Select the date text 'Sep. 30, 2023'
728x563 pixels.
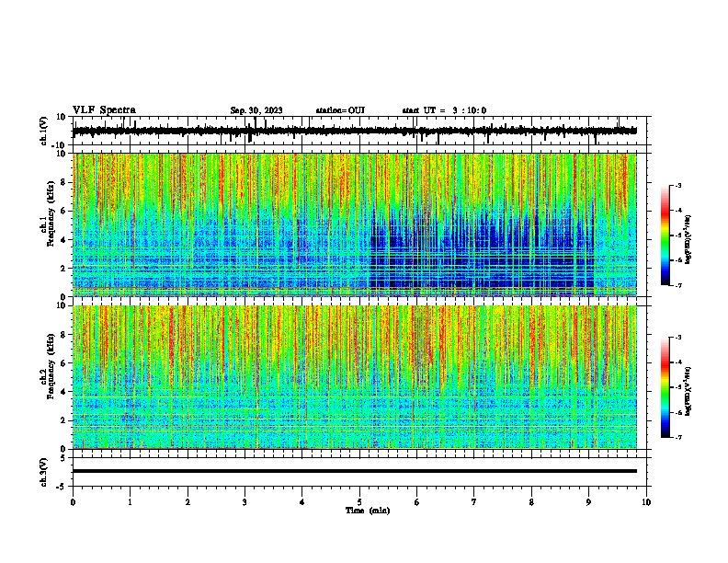[x=256, y=110]
